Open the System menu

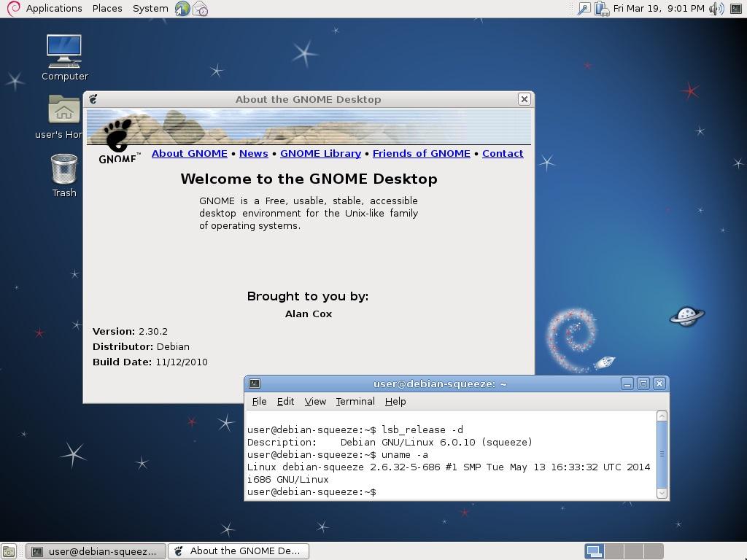[x=150, y=9]
